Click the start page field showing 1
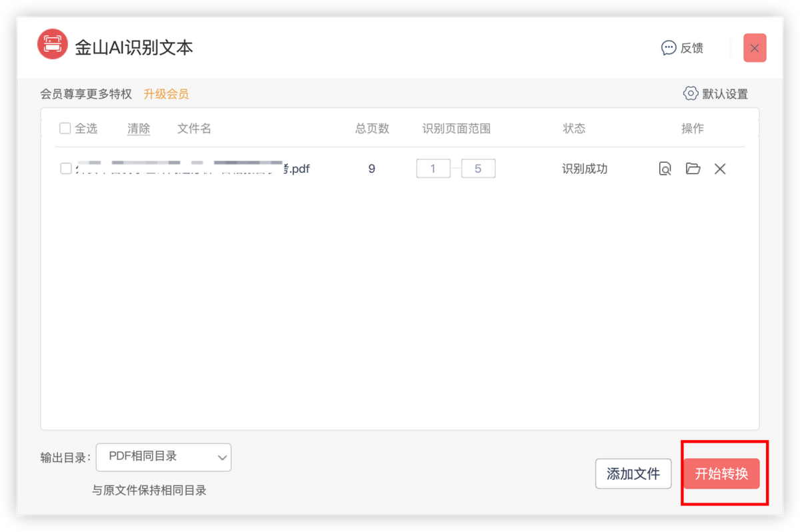The image size is (800, 532). pos(433,169)
